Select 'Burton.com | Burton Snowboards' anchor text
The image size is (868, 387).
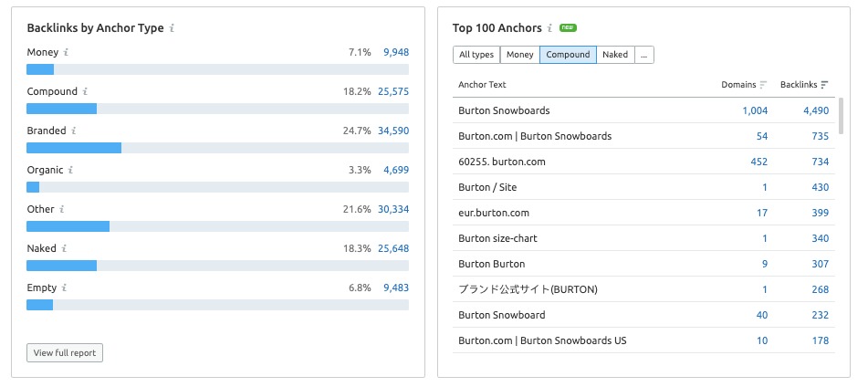(535, 136)
